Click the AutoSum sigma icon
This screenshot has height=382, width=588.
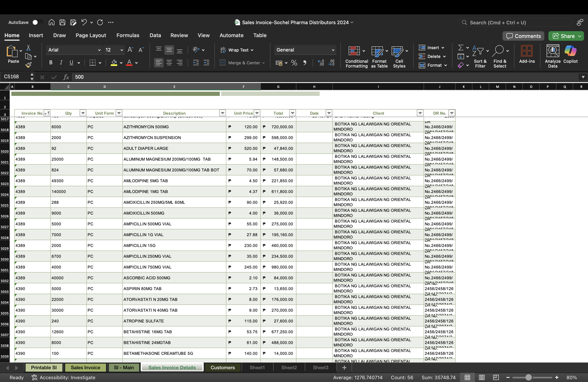[x=461, y=47]
